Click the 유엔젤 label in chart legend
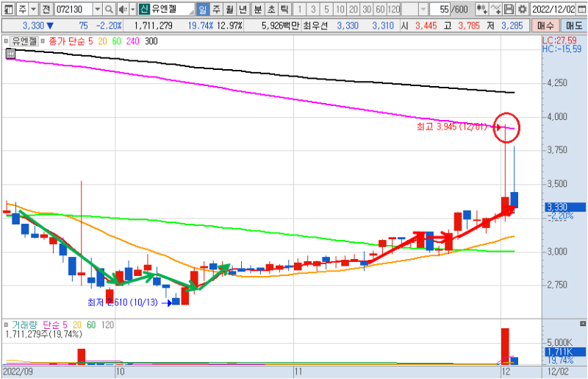This screenshot has height=379, width=588. click(24, 41)
